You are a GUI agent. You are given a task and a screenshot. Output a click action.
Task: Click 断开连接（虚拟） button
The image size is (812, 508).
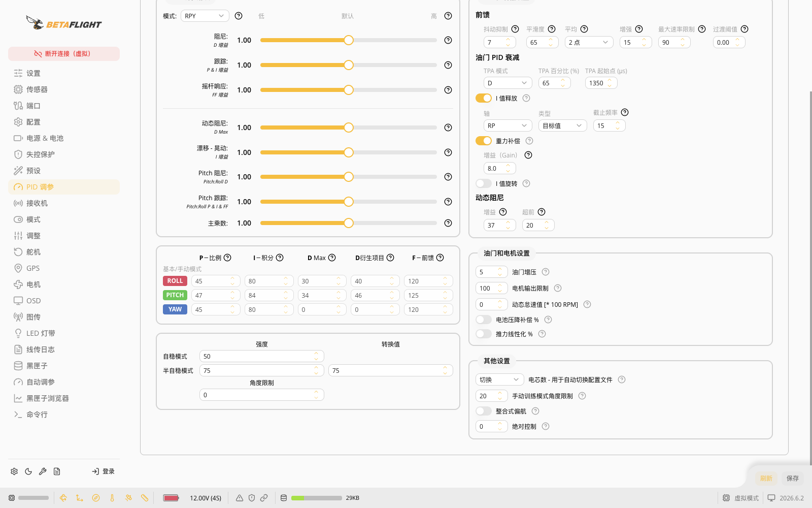click(64, 54)
